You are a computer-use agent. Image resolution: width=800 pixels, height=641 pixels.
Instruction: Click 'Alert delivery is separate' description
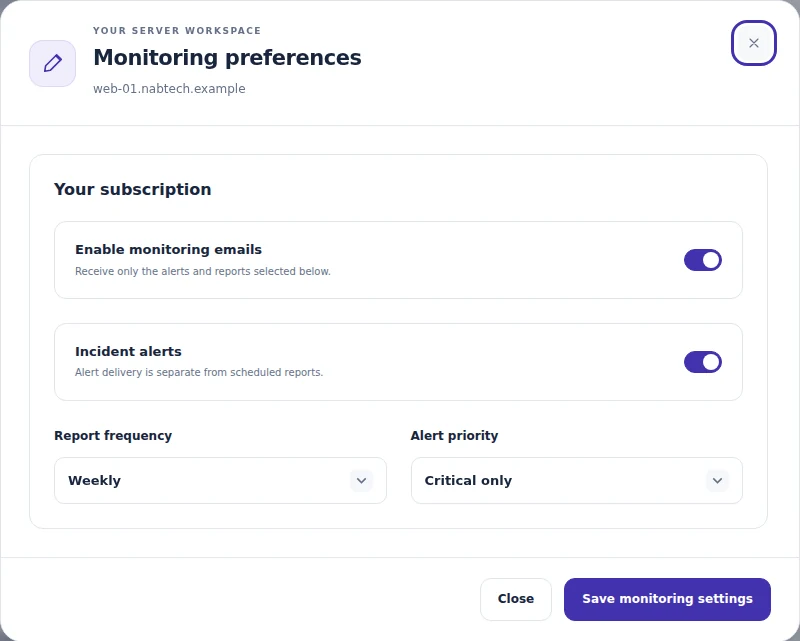pos(199,373)
